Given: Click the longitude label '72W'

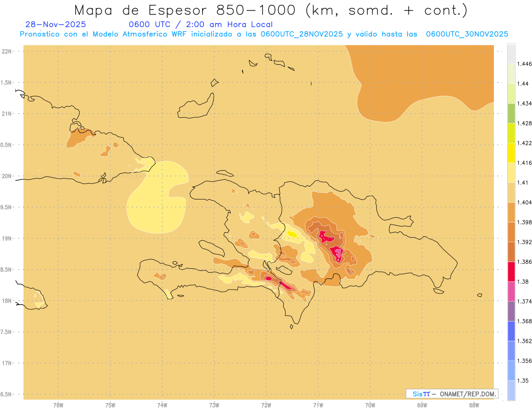Looking at the screenshot, I should click(266, 405).
